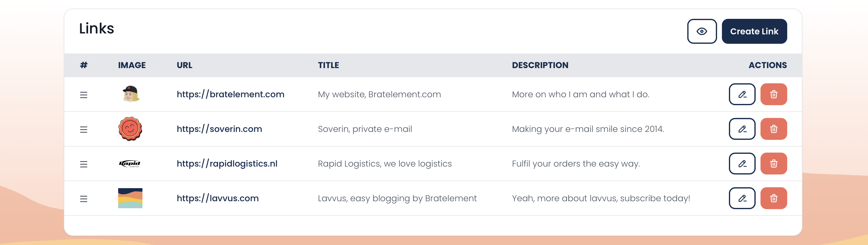Click the Create Link button
The width and height of the screenshot is (868, 245).
(754, 31)
